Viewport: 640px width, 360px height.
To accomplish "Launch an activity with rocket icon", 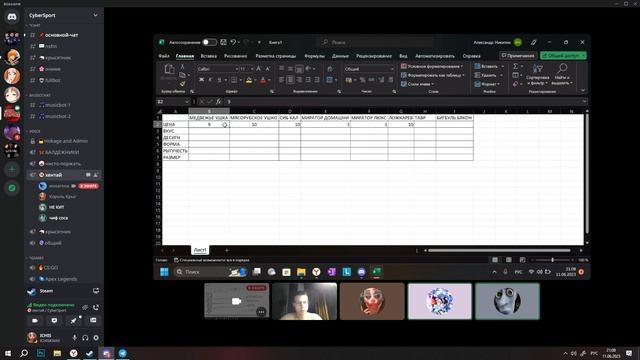I will [74, 320].
